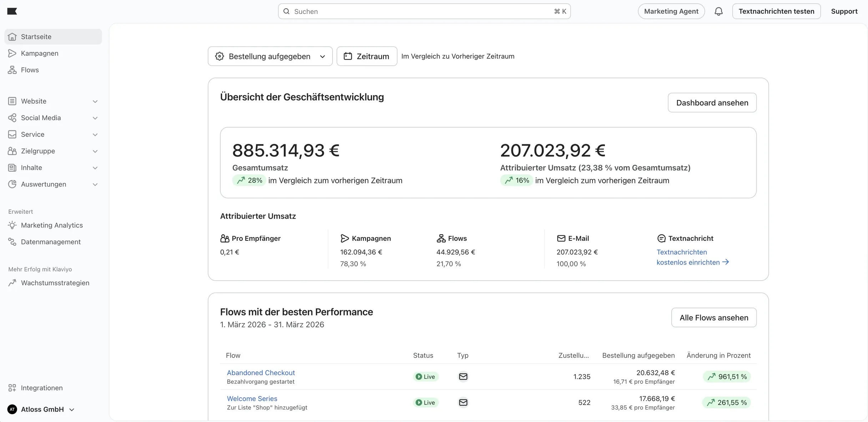The image size is (868, 422).
Task: Open notifications via the bell icon
Action: (x=718, y=11)
